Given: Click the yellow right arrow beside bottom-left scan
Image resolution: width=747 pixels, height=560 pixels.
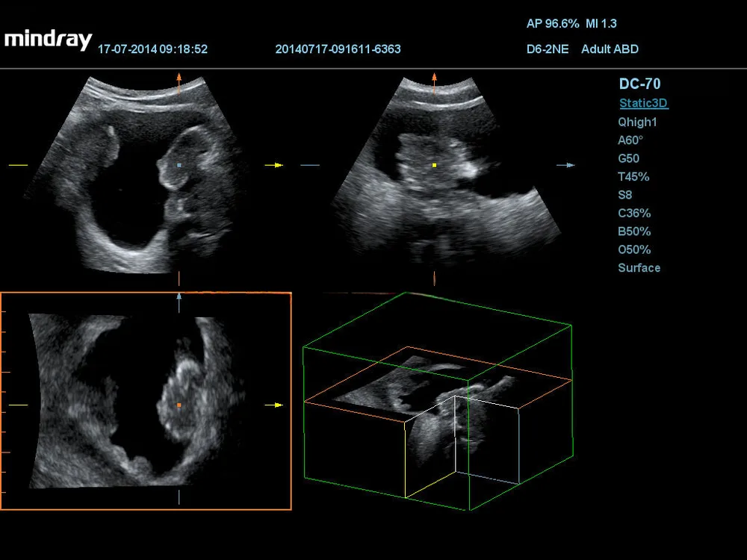Looking at the screenshot, I should [274, 405].
